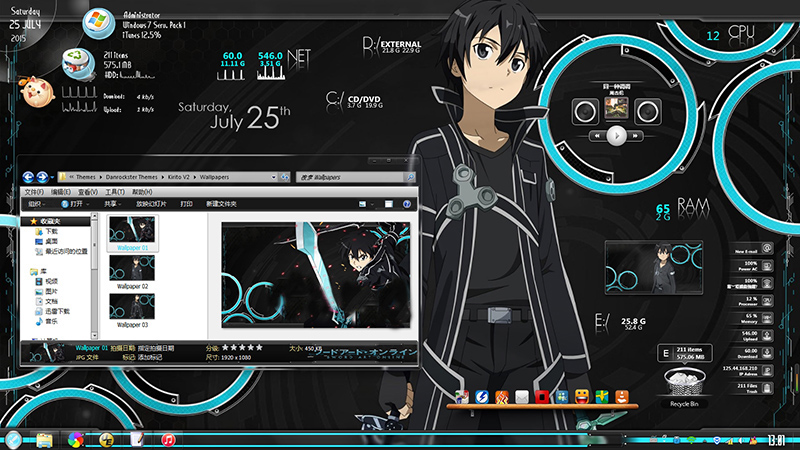800x450 pixels.
Task: Click the Download icon in sidebar
Action: coord(767,353)
